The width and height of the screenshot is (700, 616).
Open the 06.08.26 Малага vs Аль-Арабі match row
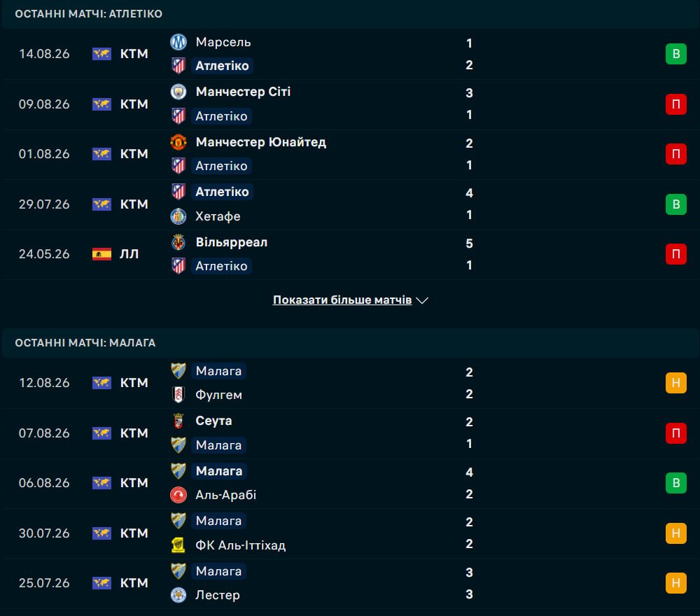point(350,484)
